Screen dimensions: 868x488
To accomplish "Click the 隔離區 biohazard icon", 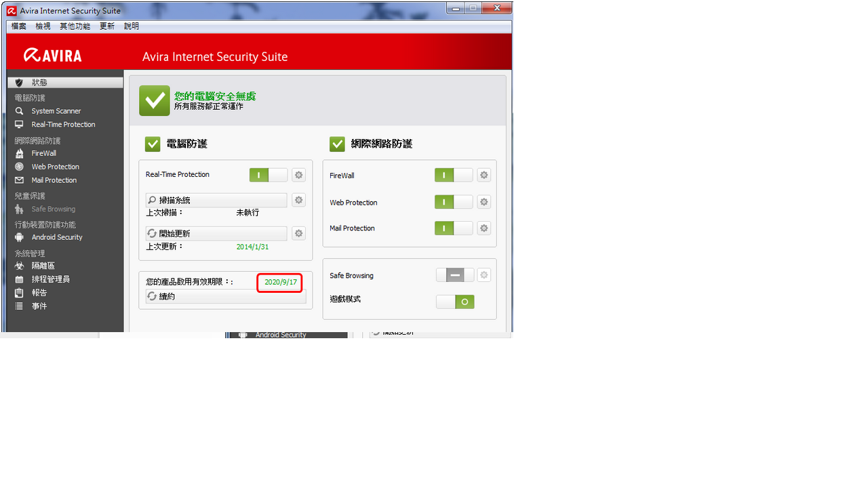I will (19, 266).
